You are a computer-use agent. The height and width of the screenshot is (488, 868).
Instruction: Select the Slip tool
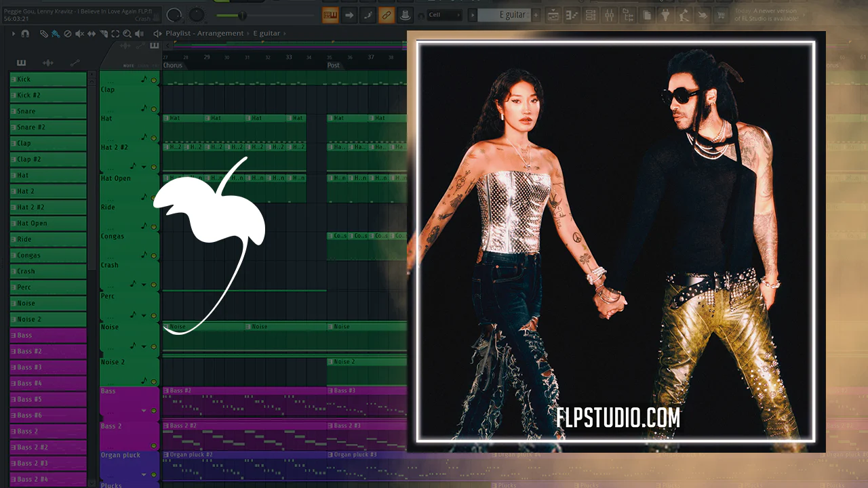pos(92,33)
